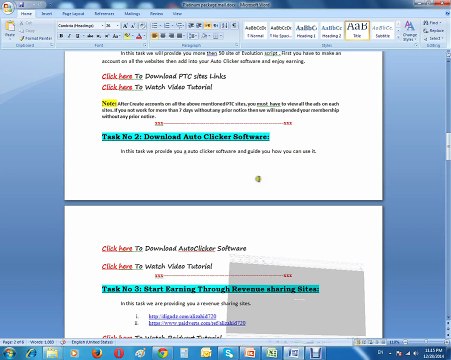
Task: Apply the Numbering list icon
Action: coord(168,26)
